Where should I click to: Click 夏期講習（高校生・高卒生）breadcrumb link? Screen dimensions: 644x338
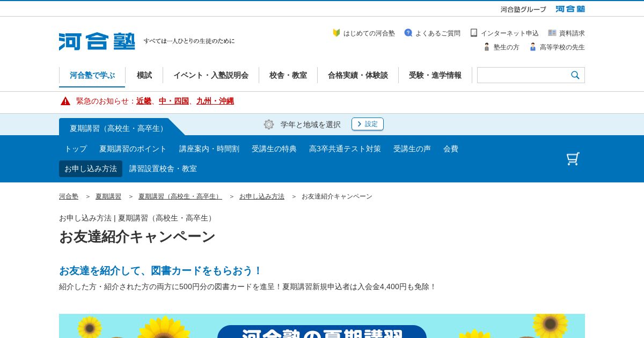(180, 196)
